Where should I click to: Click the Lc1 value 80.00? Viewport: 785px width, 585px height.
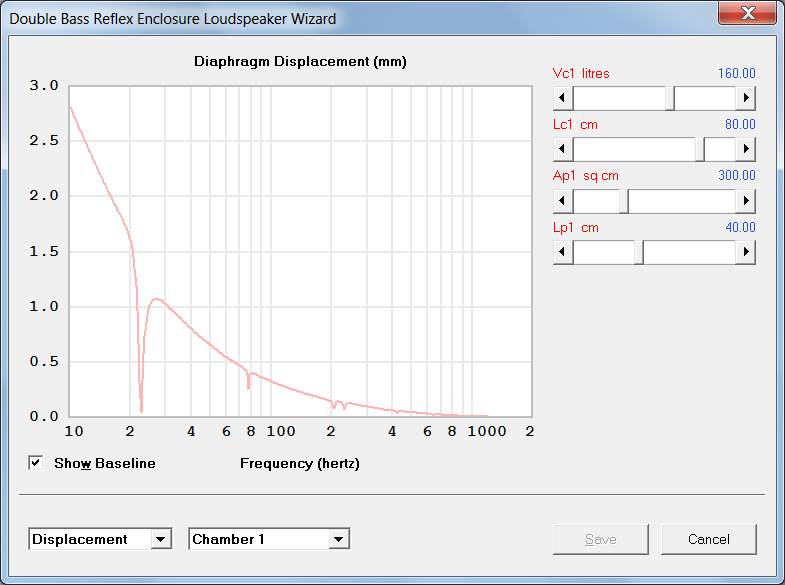pyautogui.click(x=740, y=124)
